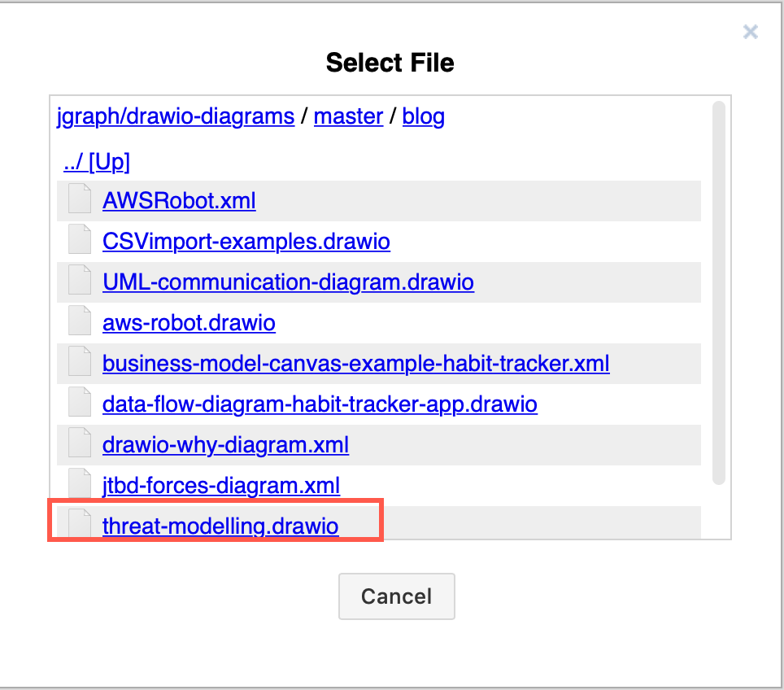Image resolution: width=784 pixels, height=690 pixels.
Task: Select AWSRobot.xml from the file list
Action: (x=178, y=200)
